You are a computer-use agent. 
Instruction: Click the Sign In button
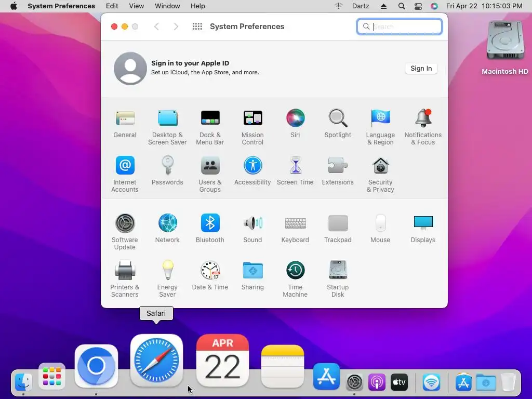pos(421,68)
